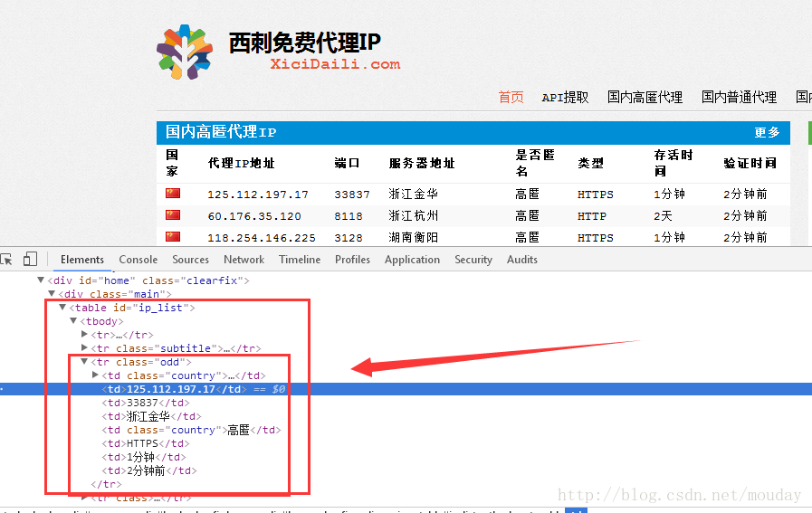Collapse the div id="home" node
The width and height of the screenshot is (812, 513).
point(41,280)
